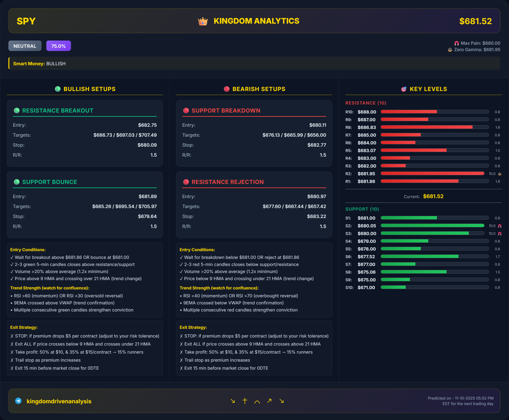Click the red dot beside BEARISH SETUPS heading

click(x=227, y=89)
